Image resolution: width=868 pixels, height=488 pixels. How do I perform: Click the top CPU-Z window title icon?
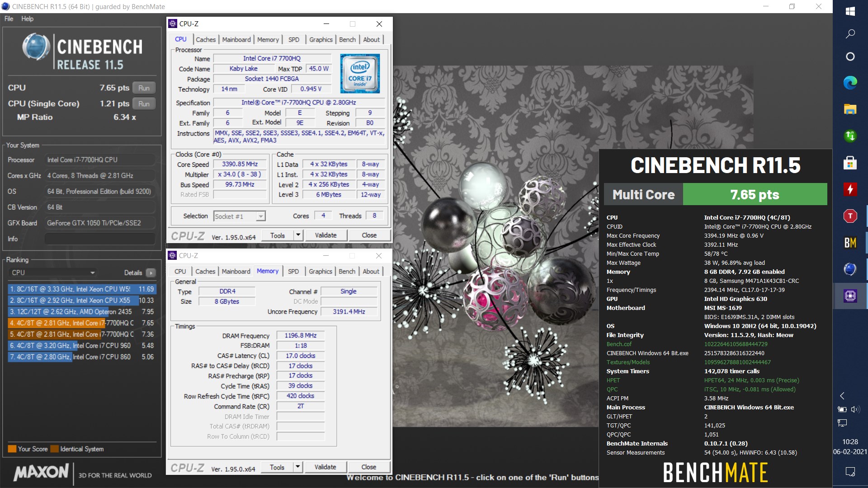[x=173, y=23]
